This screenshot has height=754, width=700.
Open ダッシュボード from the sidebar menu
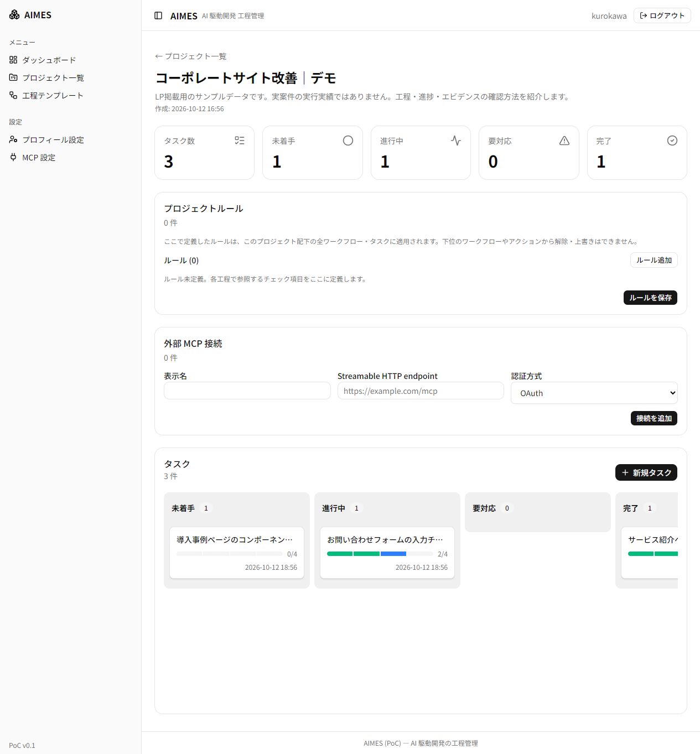pyautogui.click(x=71, y=60)
